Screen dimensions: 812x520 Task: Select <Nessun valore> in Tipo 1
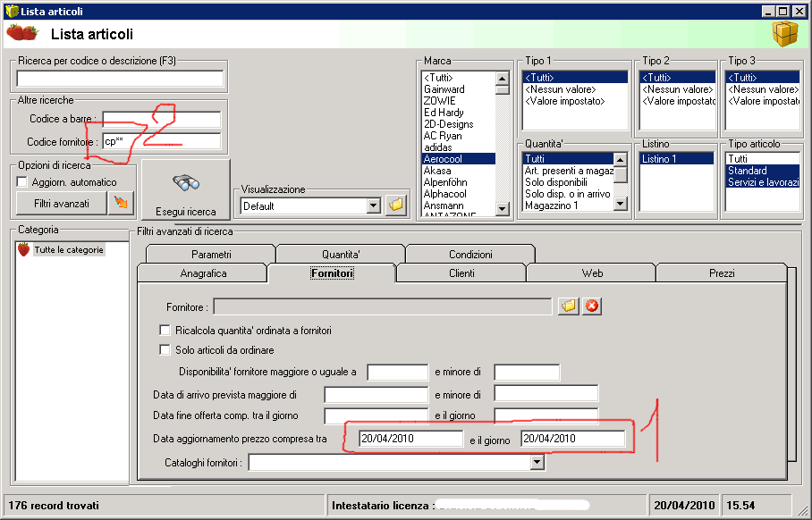point(575,89)
